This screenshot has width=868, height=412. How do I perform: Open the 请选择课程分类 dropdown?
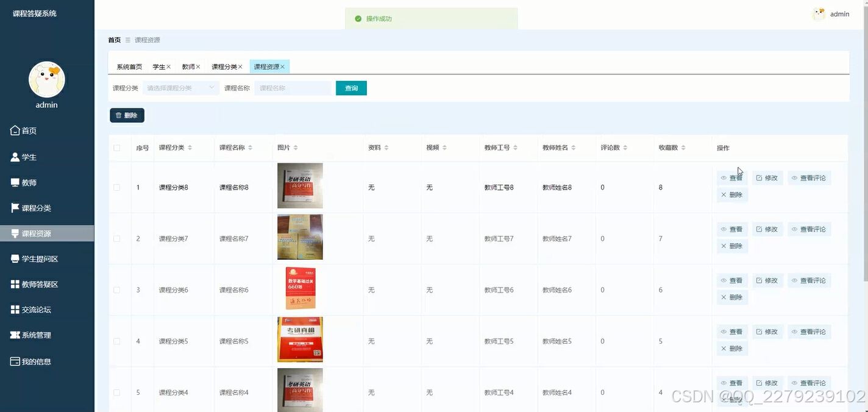coord(181,88)
